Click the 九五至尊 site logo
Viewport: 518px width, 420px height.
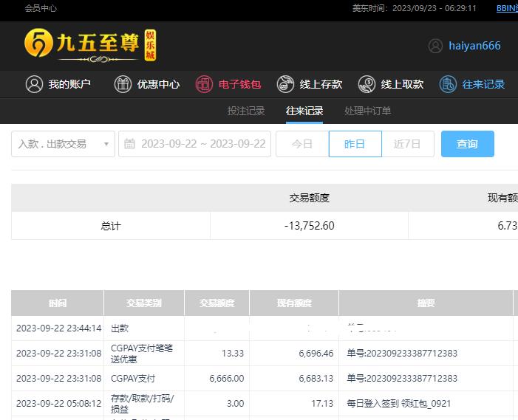pyautogui.click(x=90, y=45)
